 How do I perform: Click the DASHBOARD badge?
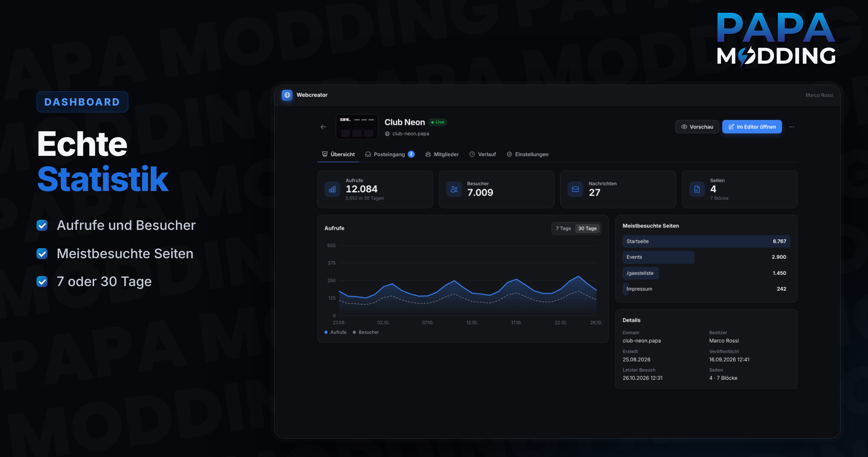[82, 102]
